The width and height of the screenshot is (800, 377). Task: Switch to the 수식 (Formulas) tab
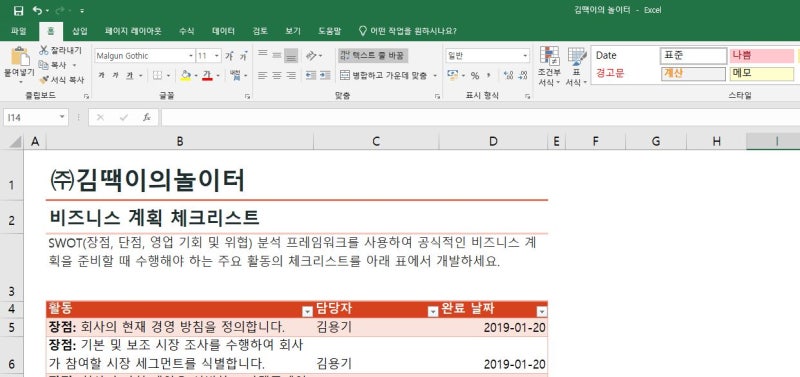pos(187,31)
